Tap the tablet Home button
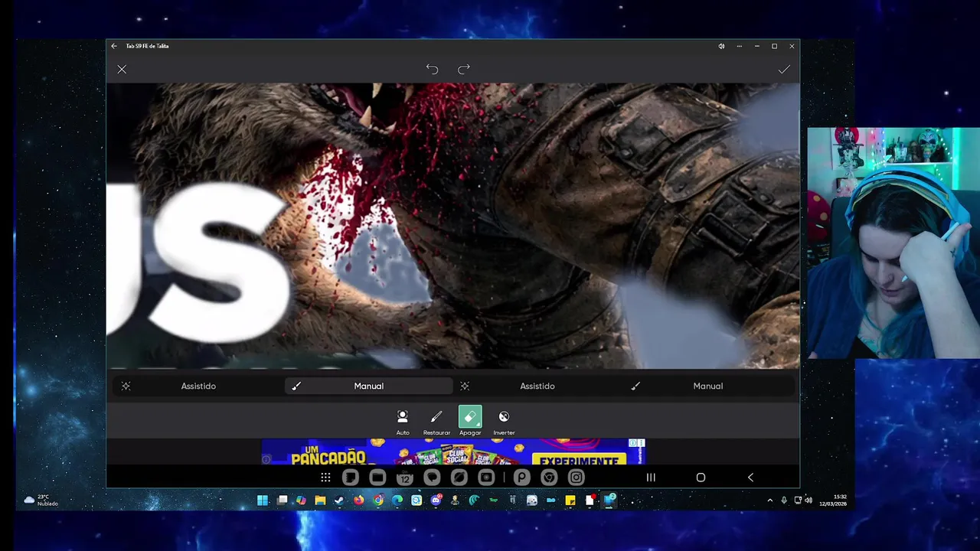The height and width of the screenshot is (551, 980). (x=701, y=478)
